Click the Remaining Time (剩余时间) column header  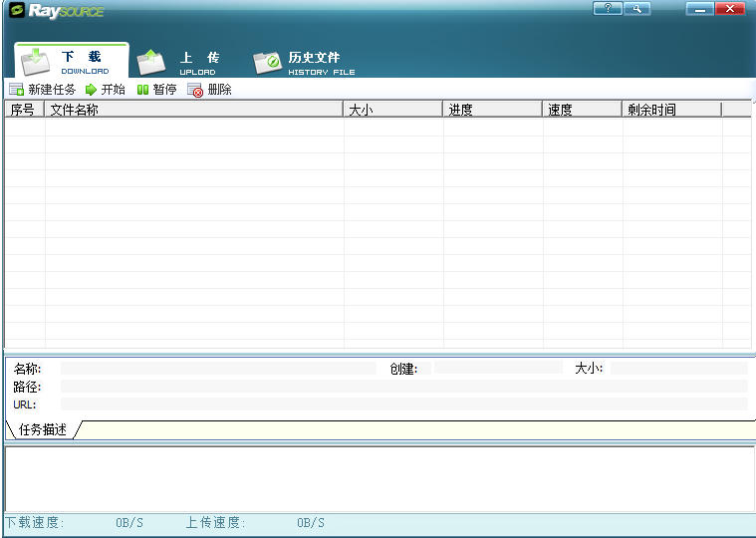tap(671, 110)
